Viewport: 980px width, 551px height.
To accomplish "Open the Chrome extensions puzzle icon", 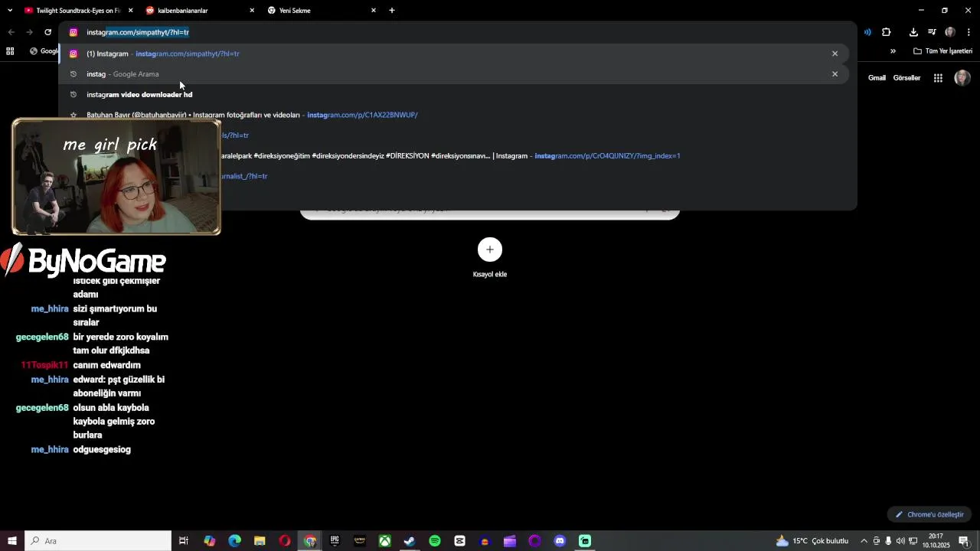I will coord(886,32).
